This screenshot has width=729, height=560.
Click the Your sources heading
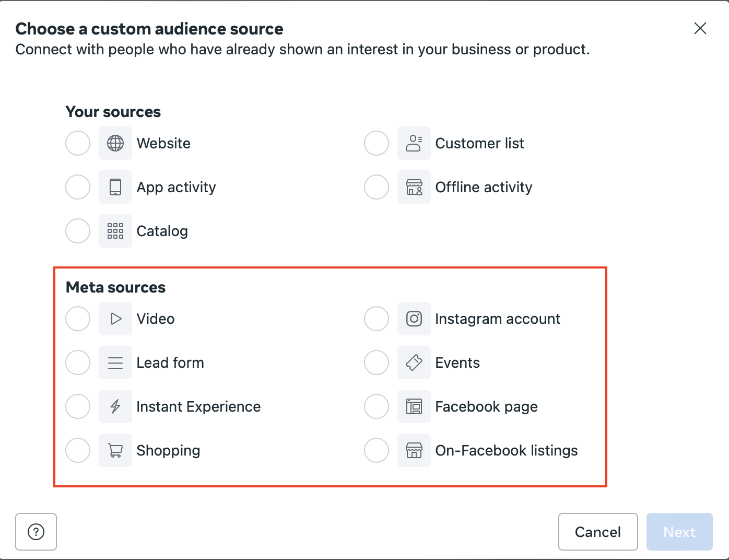[x=113, y=112]
